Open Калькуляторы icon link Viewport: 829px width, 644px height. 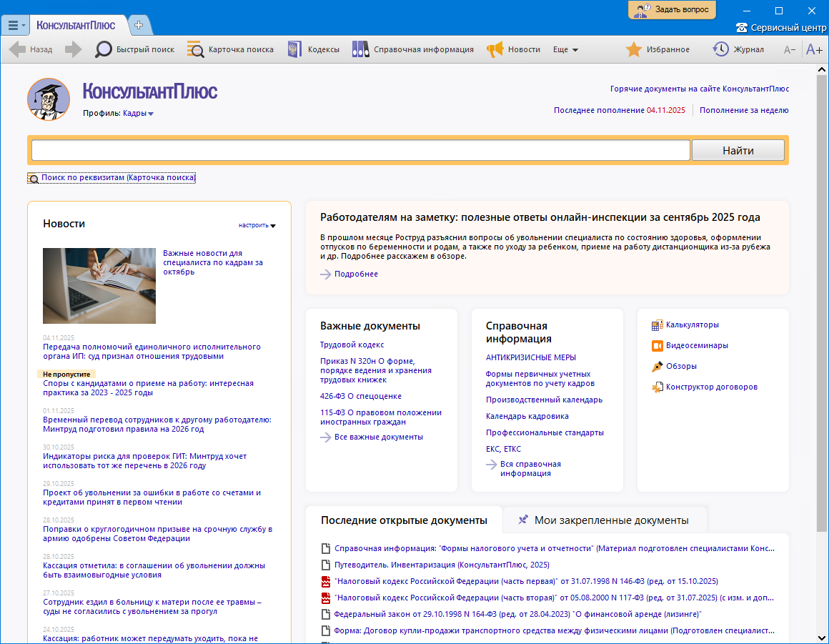point(657,325)
